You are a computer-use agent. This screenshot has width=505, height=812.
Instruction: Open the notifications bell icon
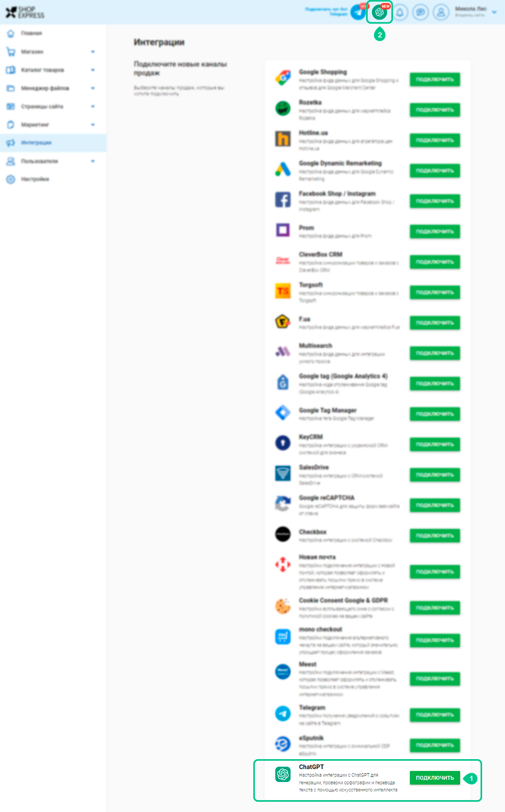point(400,12)
